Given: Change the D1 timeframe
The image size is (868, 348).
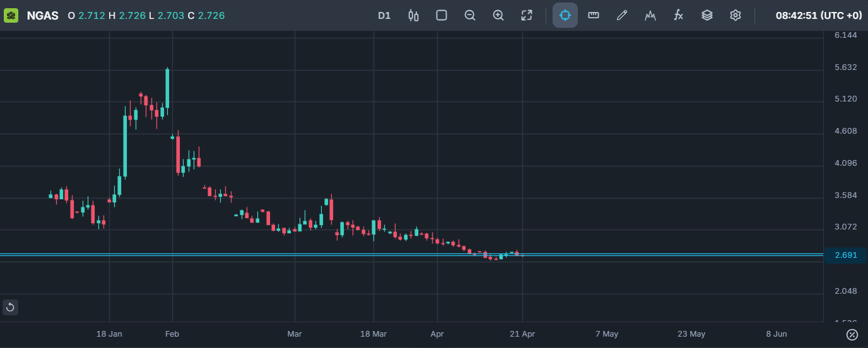Looking at the screenshot, I should (x=384, y=15).
